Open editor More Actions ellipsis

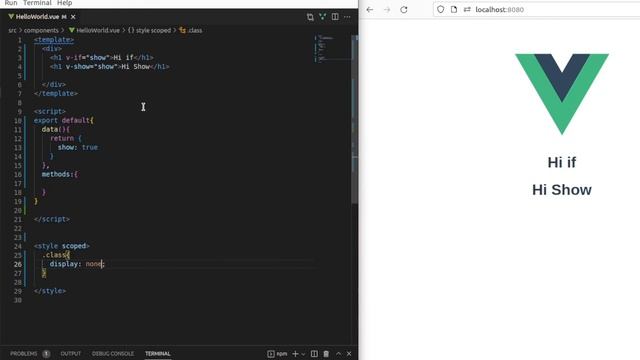tap(347, 17)
